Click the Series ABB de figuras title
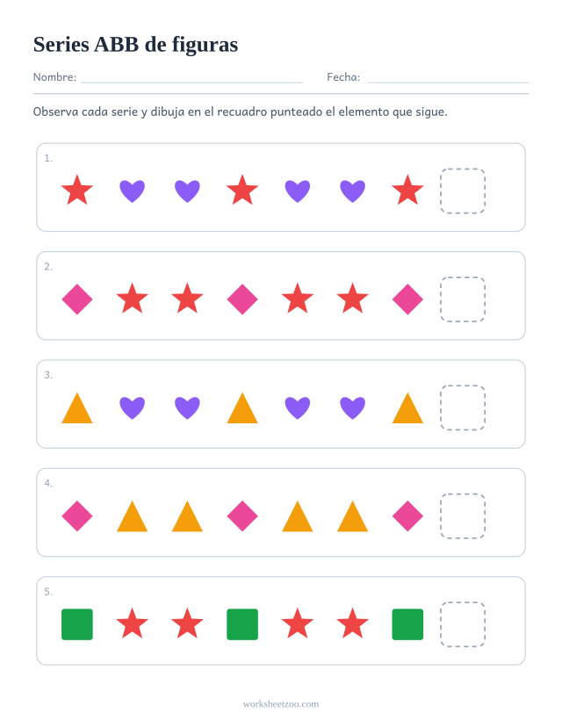This screenshot has width=562, height=728. pos(135,45)
